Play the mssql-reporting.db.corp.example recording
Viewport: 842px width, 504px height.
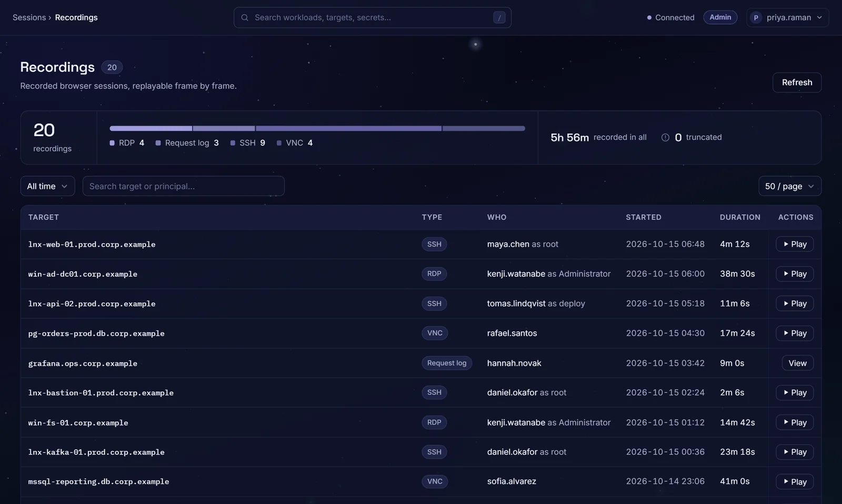pyautogui.click(x=795, y=482)
